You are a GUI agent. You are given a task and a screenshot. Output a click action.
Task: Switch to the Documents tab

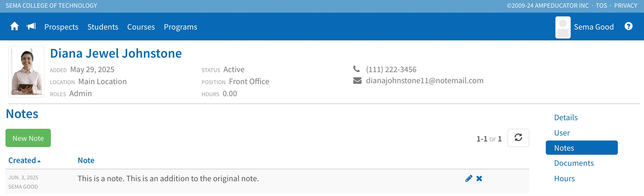(574, 163)
